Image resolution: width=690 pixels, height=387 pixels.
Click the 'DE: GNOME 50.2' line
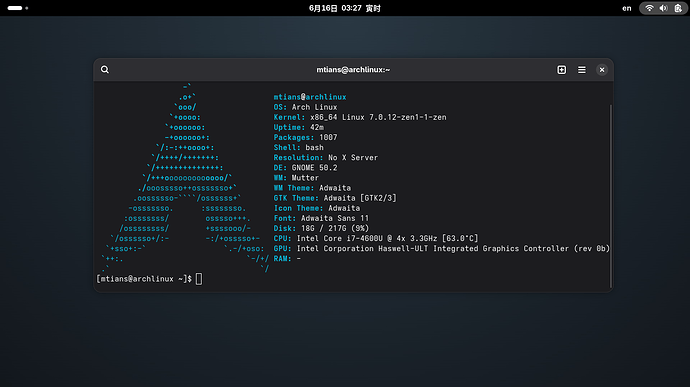(305, 168)
